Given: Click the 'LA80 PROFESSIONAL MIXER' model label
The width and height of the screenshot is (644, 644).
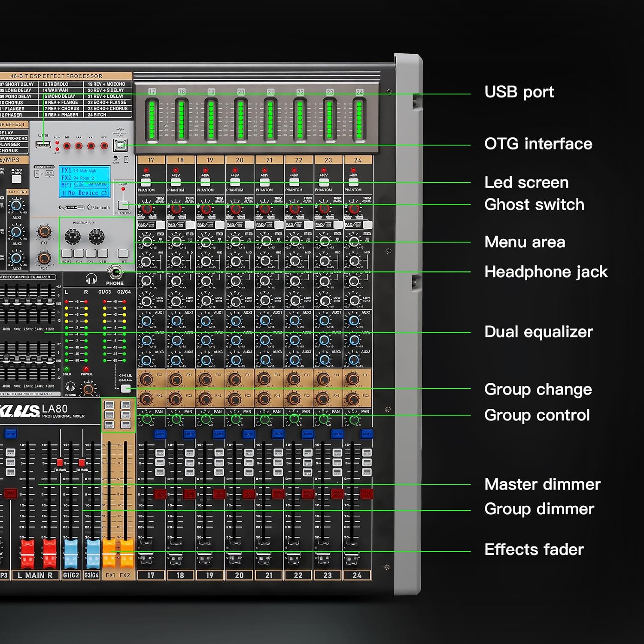Looking at the screenshot, I should [63, 411].
